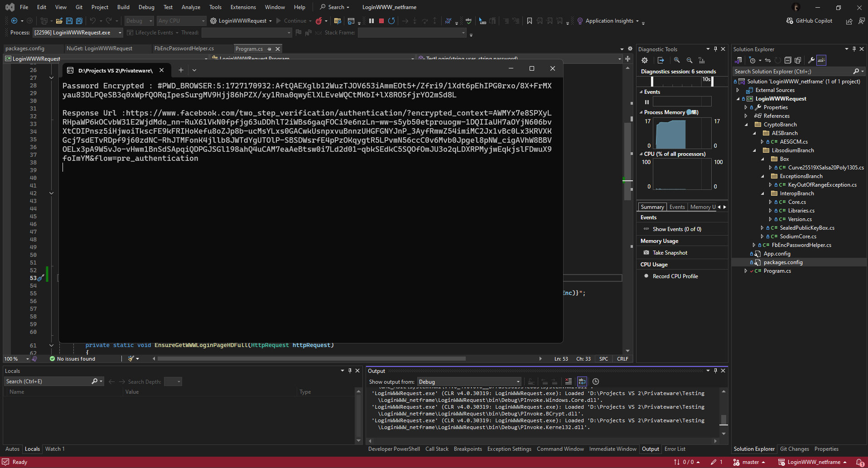Screen dimensions: 868x468
Task: Expand LoginWWWRequest startup project dropdown
Action: click(270, 21)
